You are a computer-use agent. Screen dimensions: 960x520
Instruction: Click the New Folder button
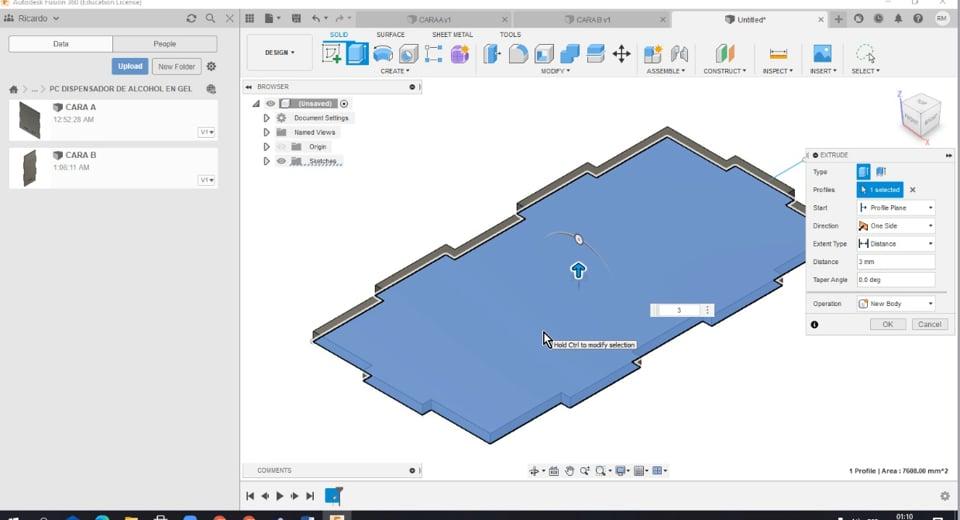(x=176, y=66)
